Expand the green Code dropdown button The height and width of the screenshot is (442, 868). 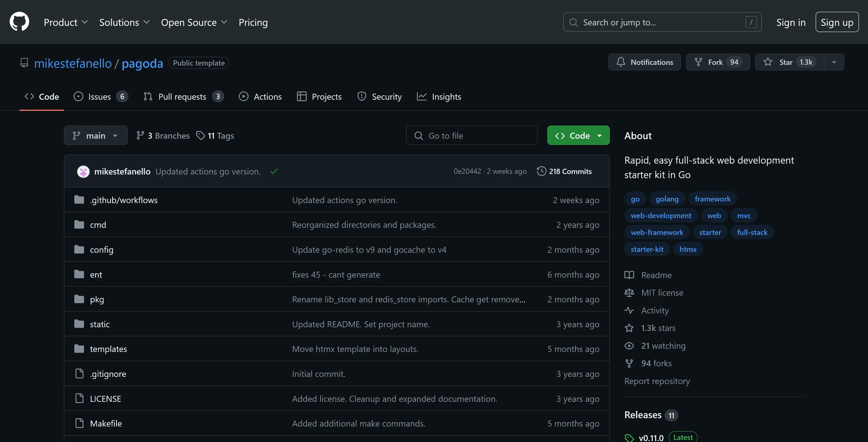click(578, 135)
